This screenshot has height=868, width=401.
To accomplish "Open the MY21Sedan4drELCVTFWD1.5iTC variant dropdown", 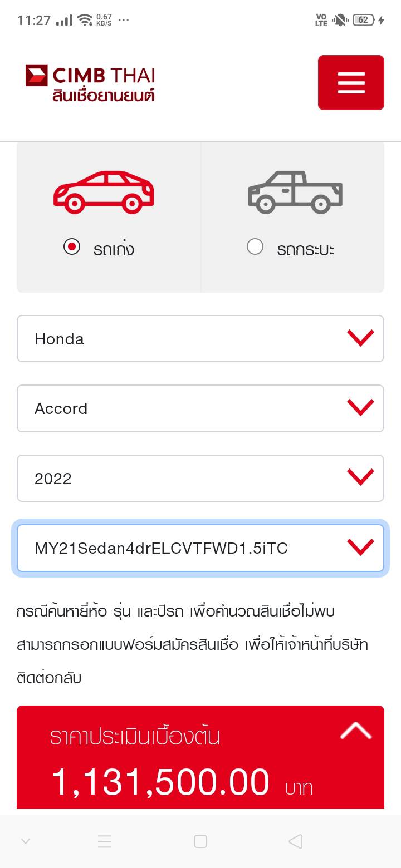I will (x=200, y=548).
